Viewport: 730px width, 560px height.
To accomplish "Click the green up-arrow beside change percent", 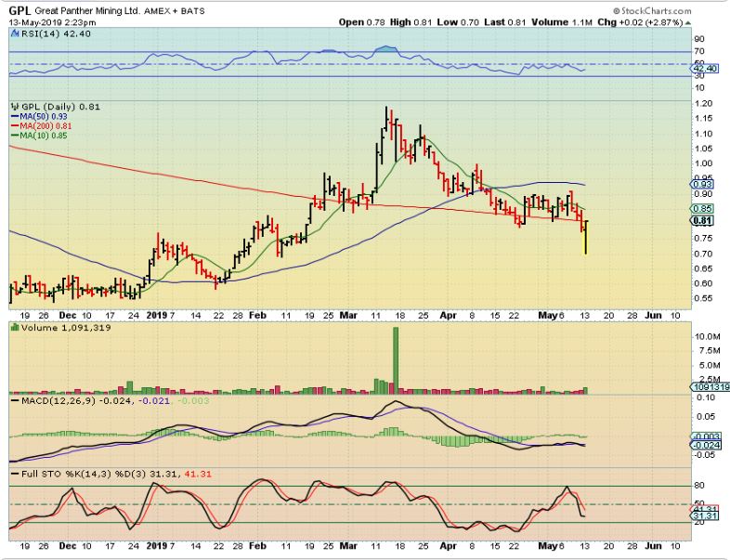I will [x=688, y=23].
